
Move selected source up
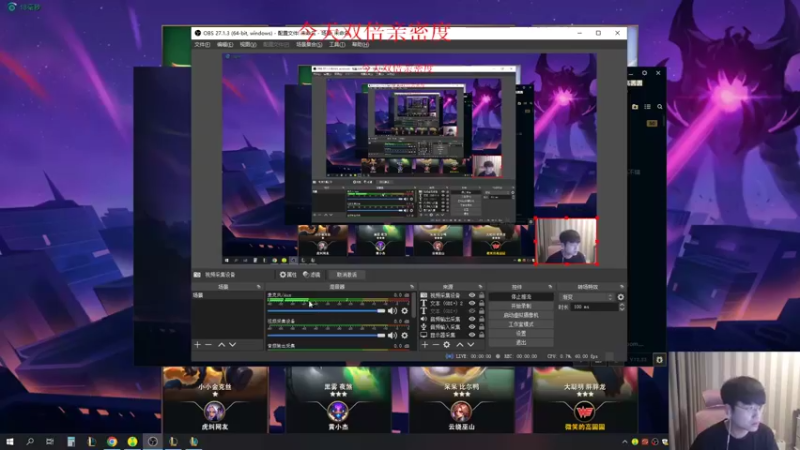click(460, 345)
